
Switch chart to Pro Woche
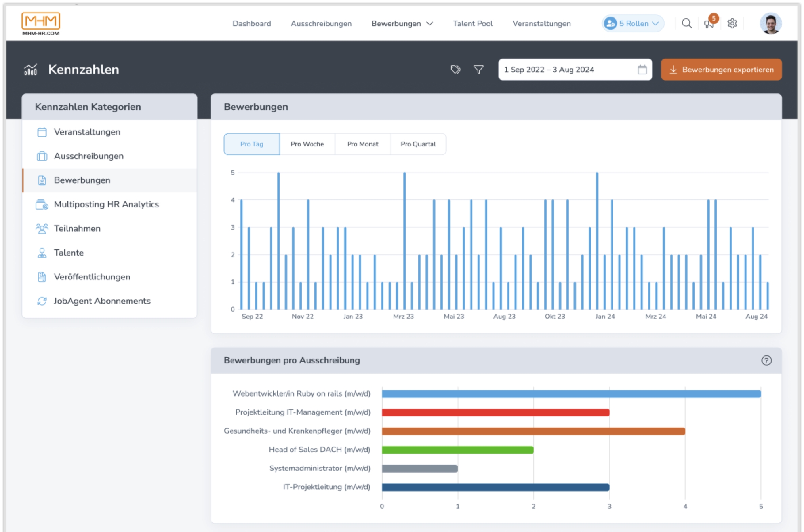pos(307,144)
